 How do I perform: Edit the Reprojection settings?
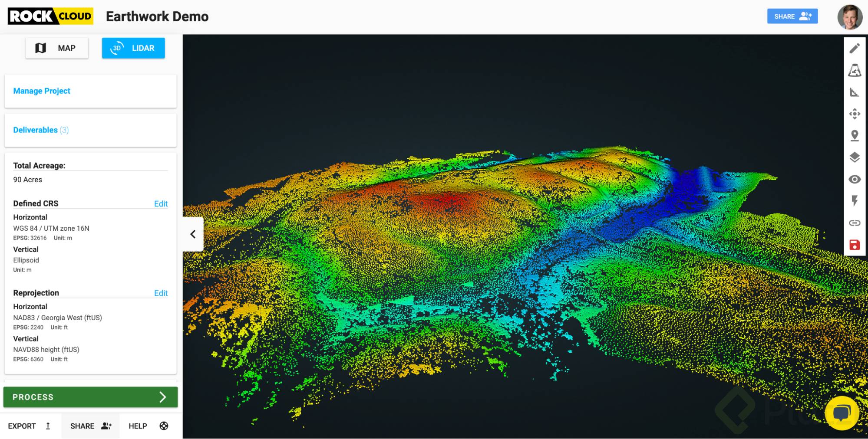click(161, 293)
